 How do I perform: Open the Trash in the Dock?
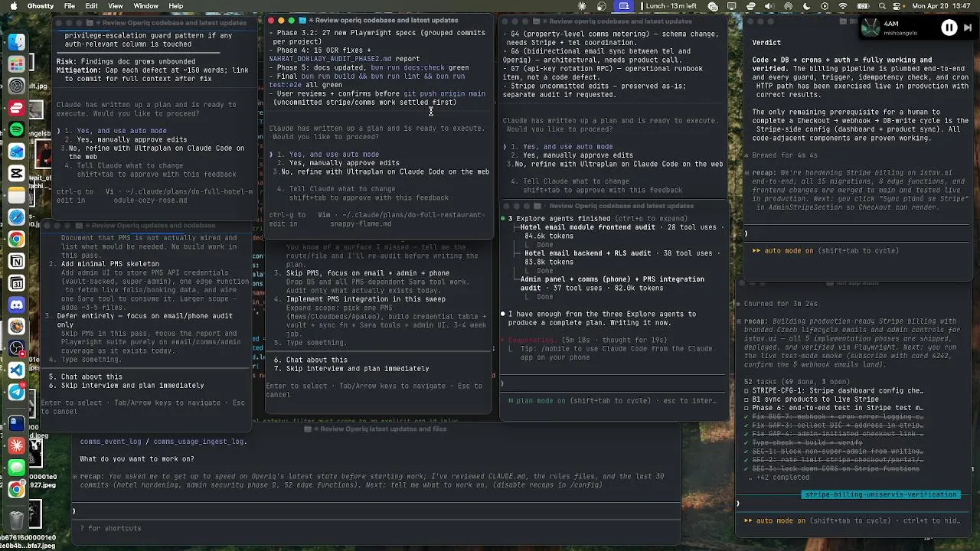coord(16,521)
